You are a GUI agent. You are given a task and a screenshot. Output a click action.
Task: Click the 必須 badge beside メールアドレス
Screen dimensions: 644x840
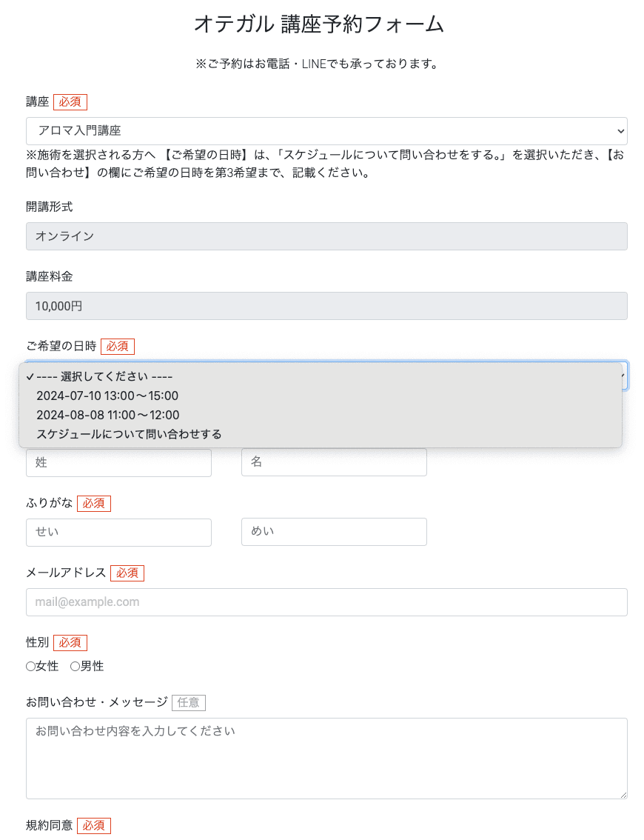[127, 573]
